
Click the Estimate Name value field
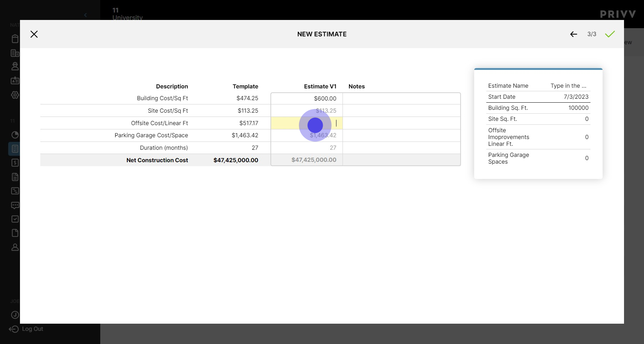tap(568, 86)
